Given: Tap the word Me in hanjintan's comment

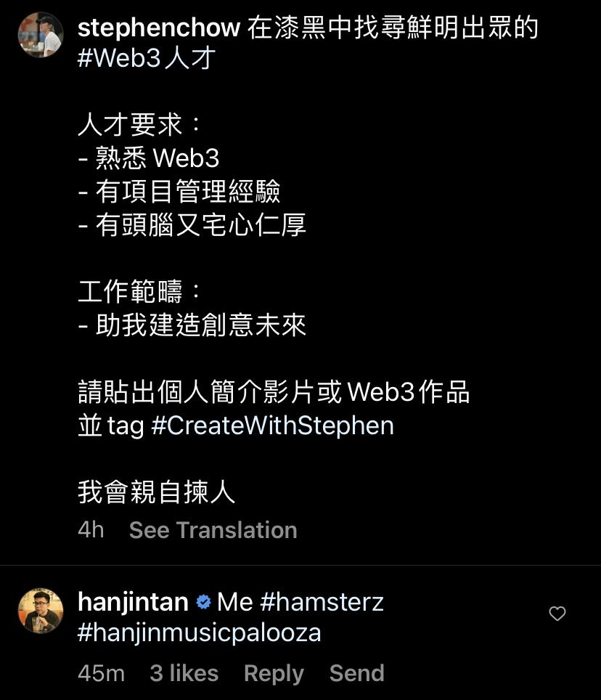Looking at the screenshot, I should (235, 602).
